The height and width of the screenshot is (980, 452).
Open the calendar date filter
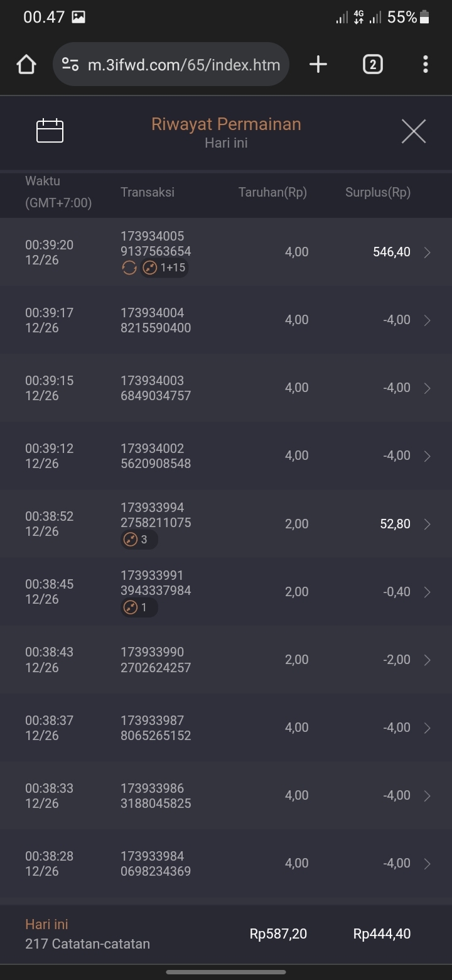pos(50,131)
